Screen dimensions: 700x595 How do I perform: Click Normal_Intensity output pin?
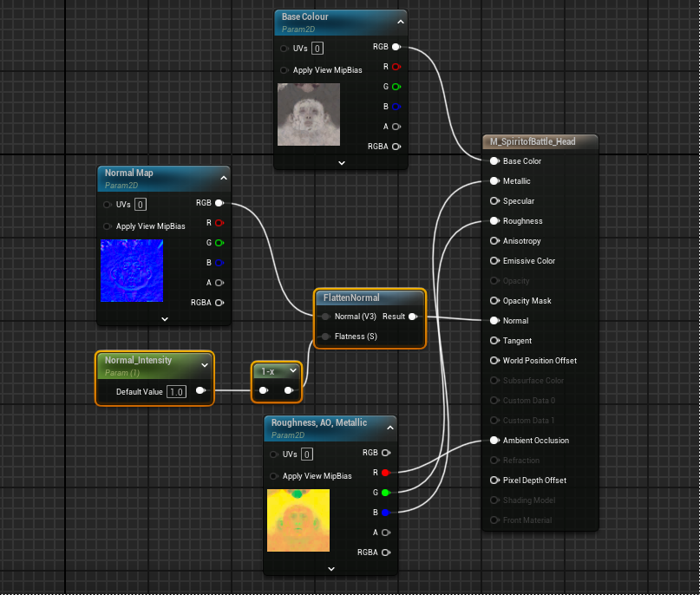coord(200,390)
